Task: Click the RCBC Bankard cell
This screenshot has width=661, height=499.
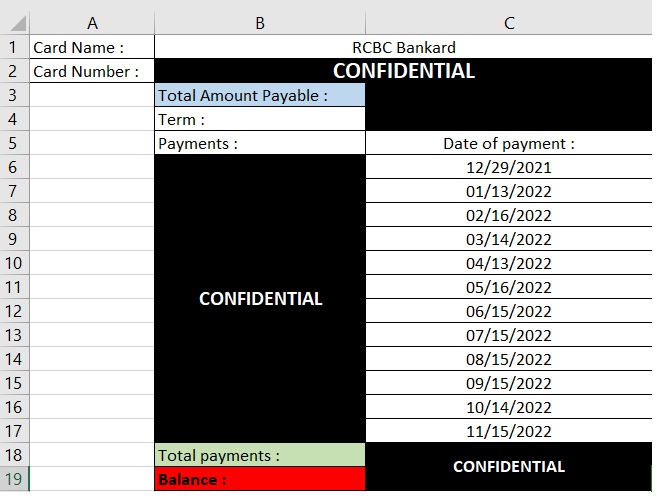Action: [403, 47]
